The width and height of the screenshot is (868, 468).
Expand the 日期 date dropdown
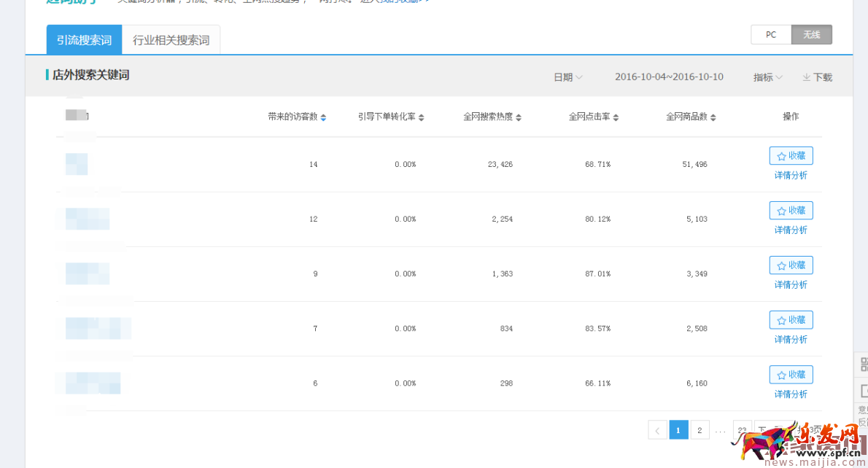(x=567, y=77)
